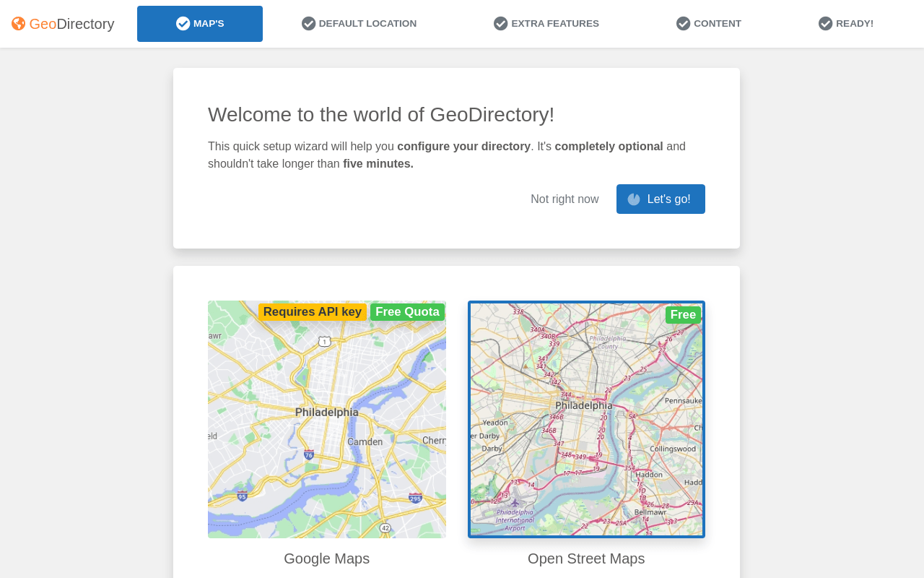
Task: Open the MAP'S wizard step
Action: pyautogui.click(x=200, y=24)
